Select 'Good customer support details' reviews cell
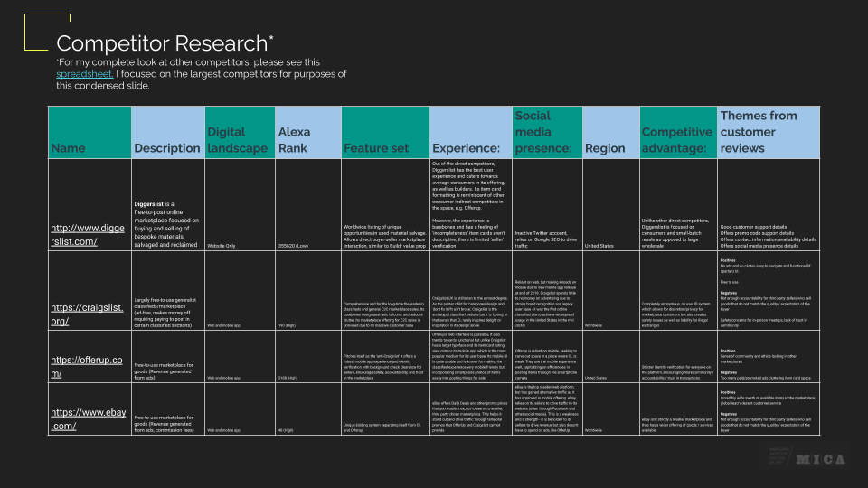The width and height of the screenshot is (868, 488). 769,205
